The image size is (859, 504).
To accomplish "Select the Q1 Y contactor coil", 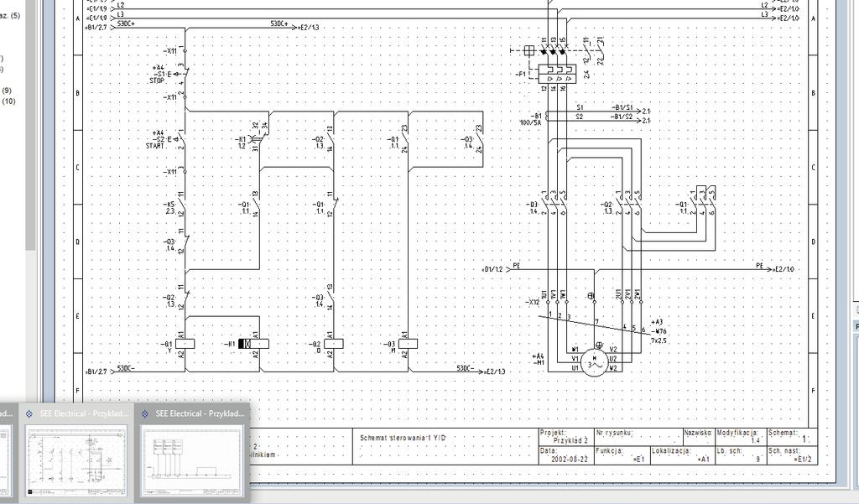I will [185, 344].
